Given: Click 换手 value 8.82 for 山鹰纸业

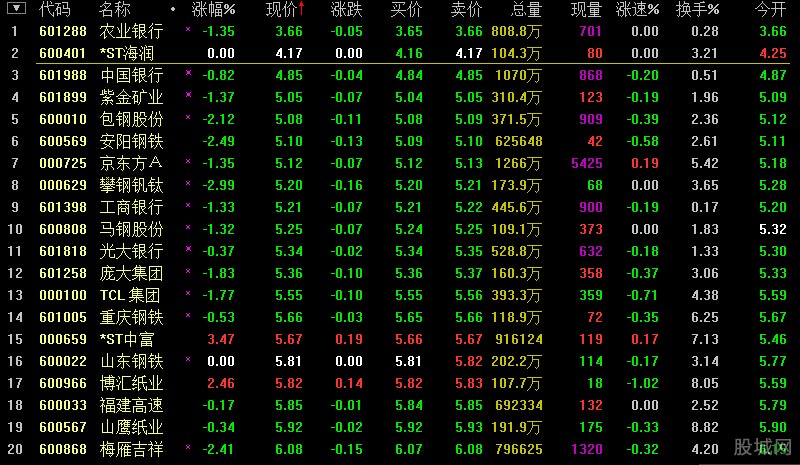Looking at the screenshot, I should pos(705,427).
